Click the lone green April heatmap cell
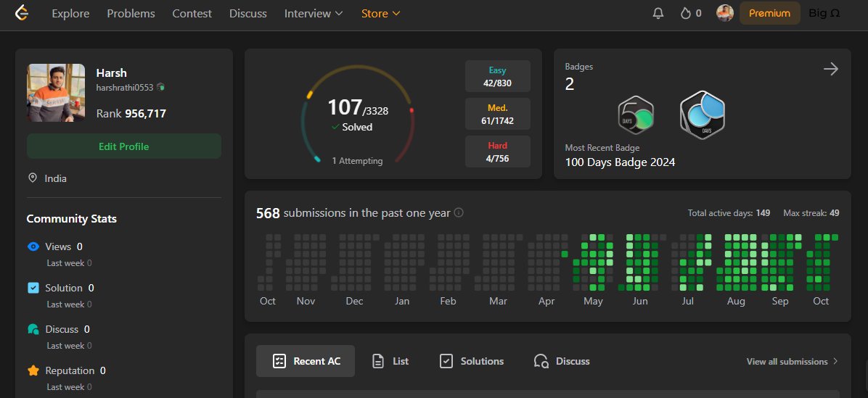Image resolution: width=868 pixels, height=398 pixels. [x=565, y=254]
